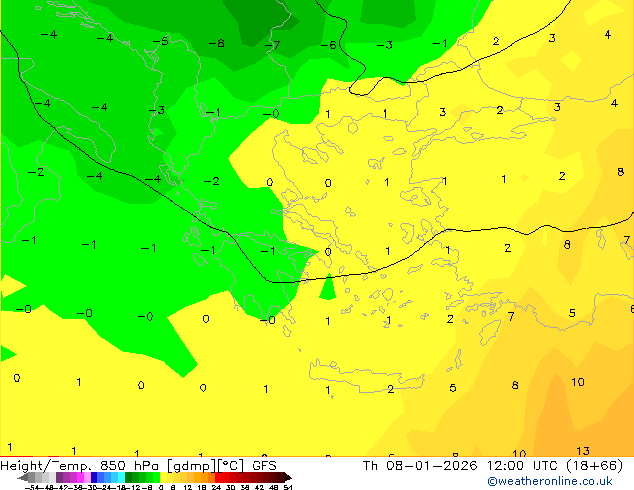
Task: Click the '-6' temperature value on map
Action: (329, 45)
